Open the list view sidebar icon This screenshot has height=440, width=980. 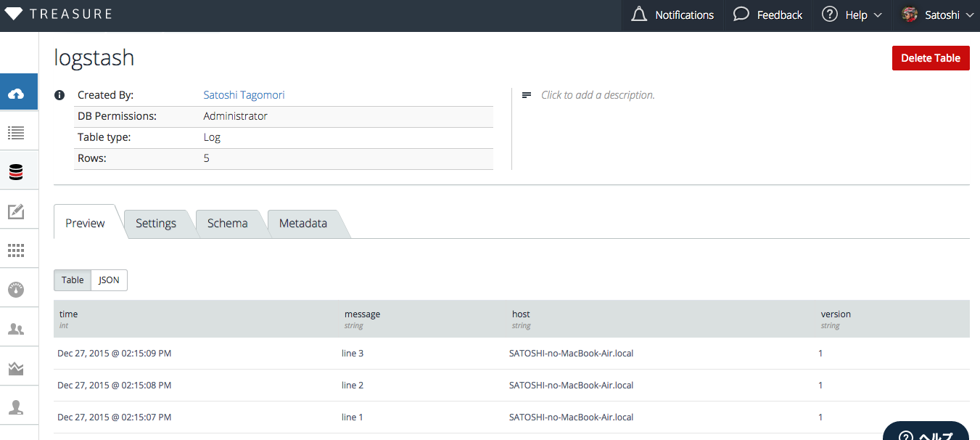click(16, 133)
